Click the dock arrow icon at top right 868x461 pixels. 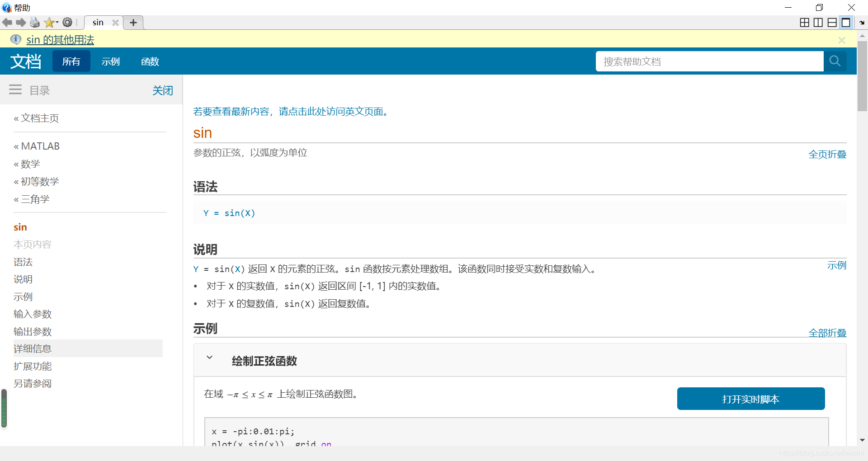[862, 23]
